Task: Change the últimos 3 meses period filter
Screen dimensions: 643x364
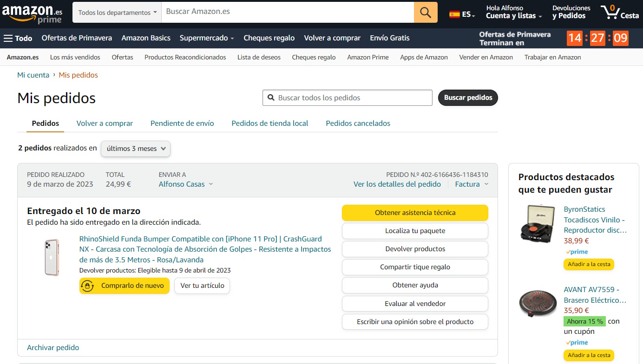Action: tap(136, 149)
